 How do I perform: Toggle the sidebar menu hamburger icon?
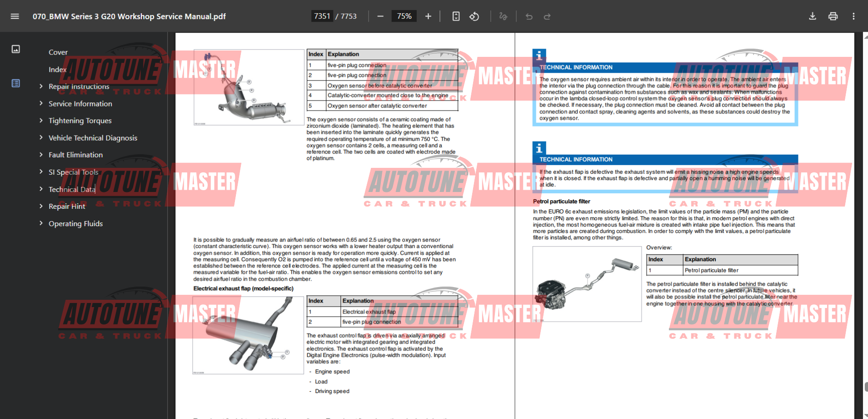point(15,16)
